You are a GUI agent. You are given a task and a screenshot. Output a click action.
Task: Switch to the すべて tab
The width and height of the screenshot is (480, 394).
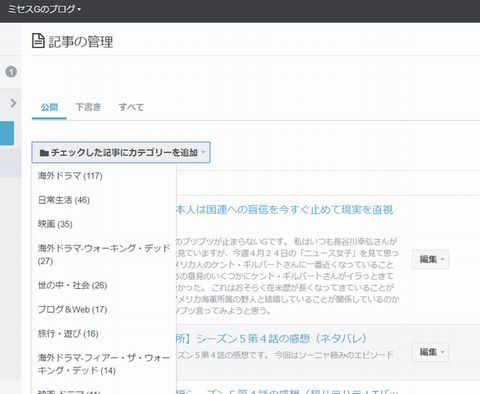point(131,107)
